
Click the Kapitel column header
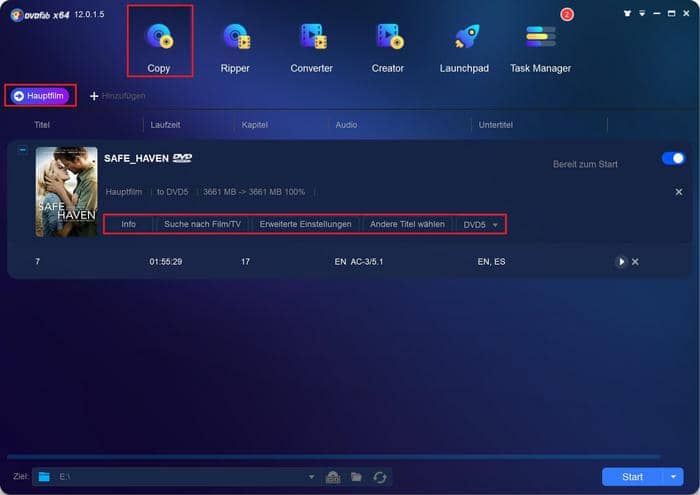click(254, 125)
